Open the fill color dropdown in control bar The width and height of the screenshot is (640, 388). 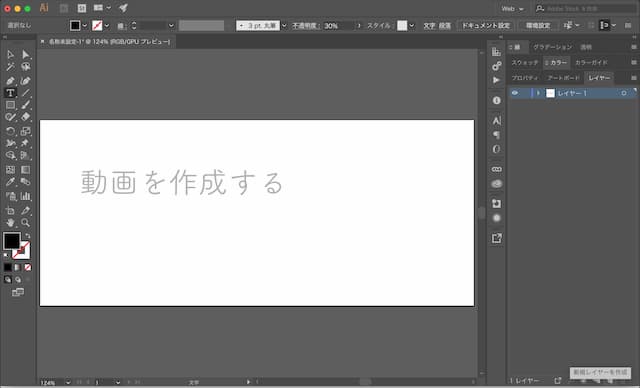coord(84,26)
